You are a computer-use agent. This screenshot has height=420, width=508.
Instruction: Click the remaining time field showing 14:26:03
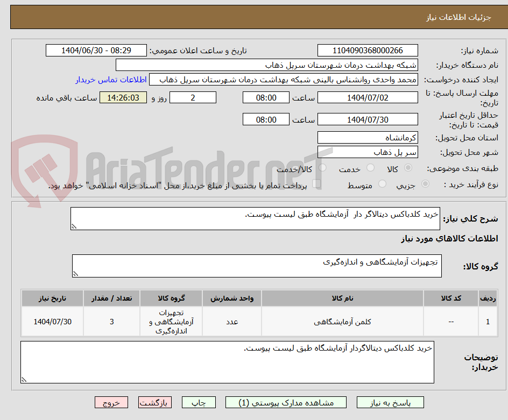click(123, 97)
